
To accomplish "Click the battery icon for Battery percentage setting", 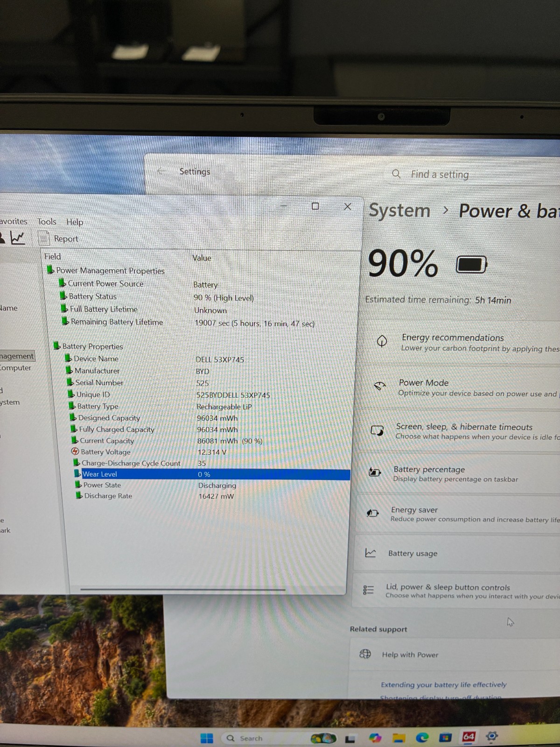I will 374,472.
